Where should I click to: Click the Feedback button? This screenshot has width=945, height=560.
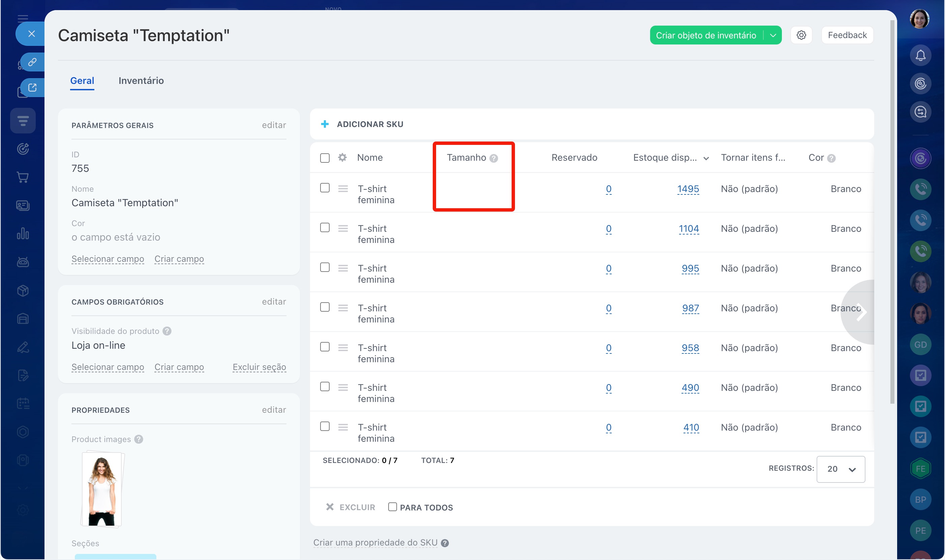(847, 35)
